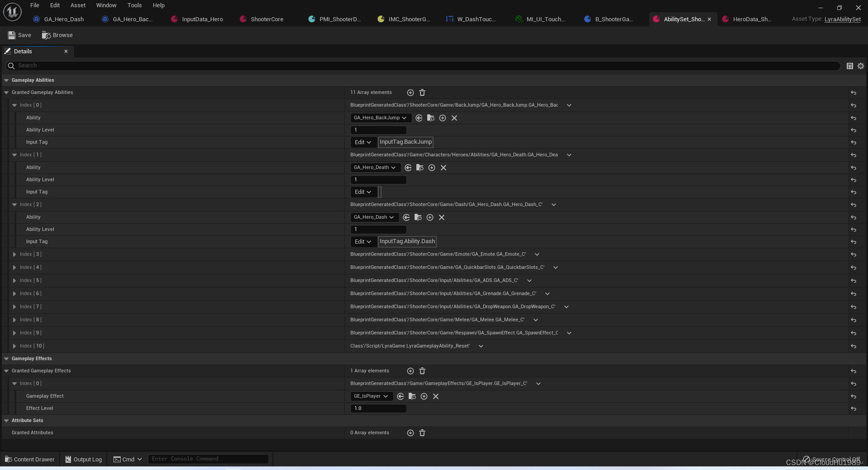Switch to the InputData_Hero tab
Screen dimensions: 868x470
click(198, 19)
